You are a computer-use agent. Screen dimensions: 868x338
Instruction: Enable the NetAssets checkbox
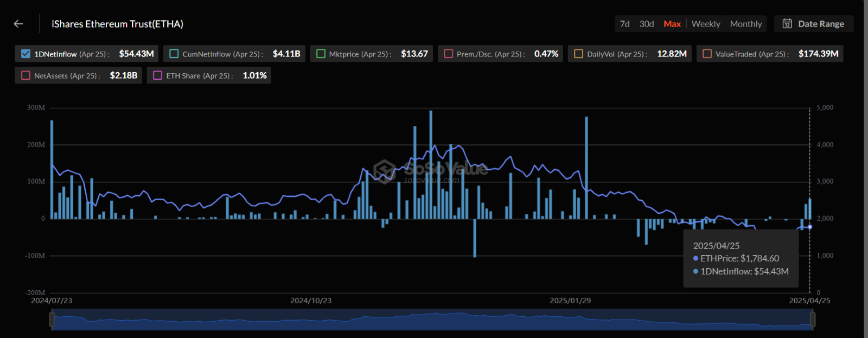(x=25, y=75)
